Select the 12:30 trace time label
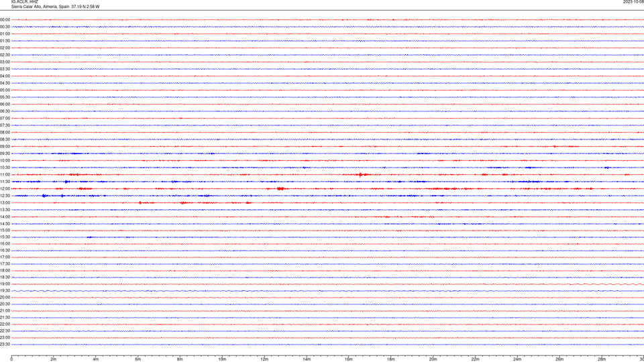Screen dimensions: 644x362 [5, 196]
